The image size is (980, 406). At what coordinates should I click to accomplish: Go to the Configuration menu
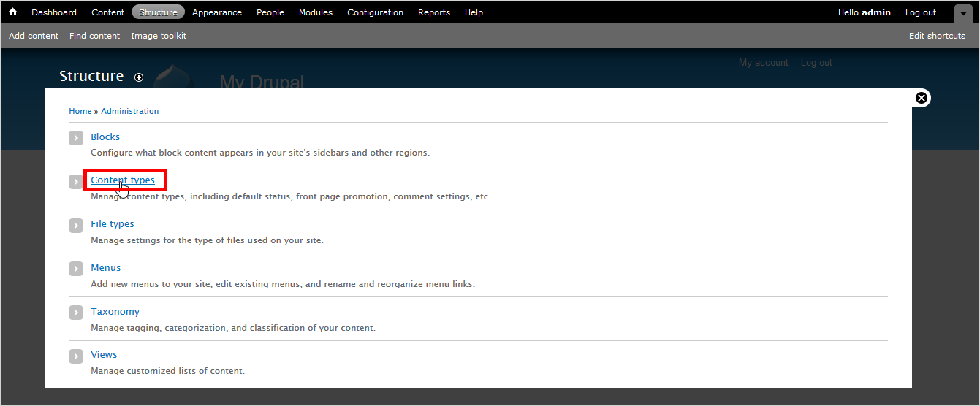(x=375, y=12)
